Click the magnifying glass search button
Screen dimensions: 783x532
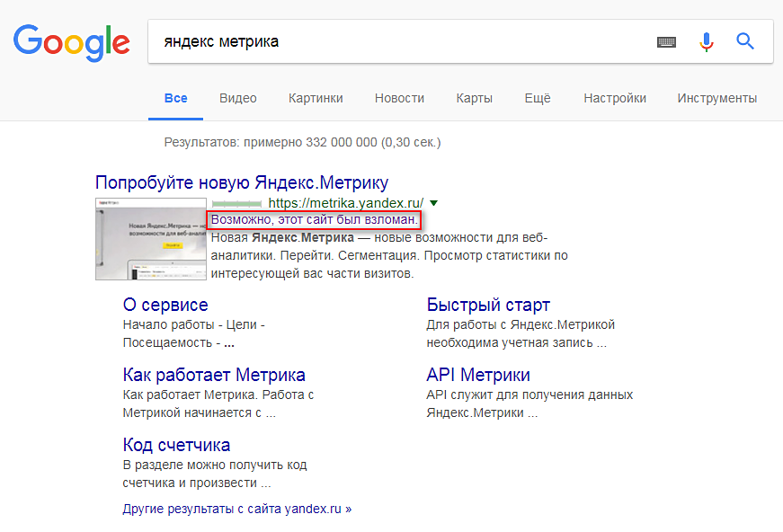click(745, 41)
